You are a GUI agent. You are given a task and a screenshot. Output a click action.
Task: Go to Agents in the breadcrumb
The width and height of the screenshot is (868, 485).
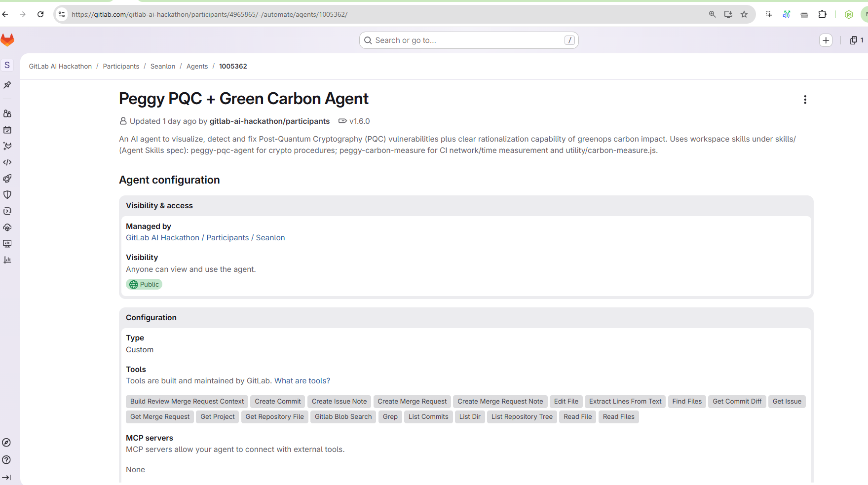197,67
